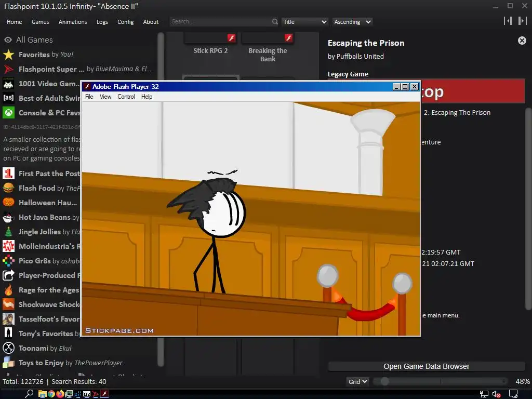Screen dimensions: 532x399
Task: Select the Molleindustria playlist icon
Action: click(8, 246)
